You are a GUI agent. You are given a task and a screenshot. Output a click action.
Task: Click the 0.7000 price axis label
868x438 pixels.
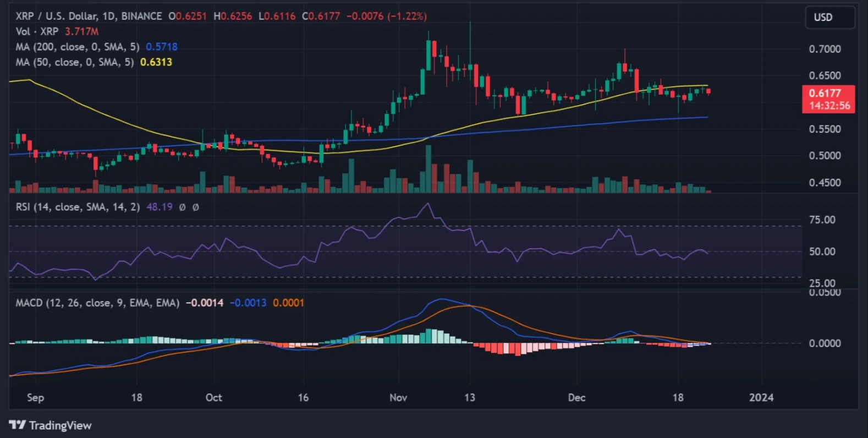pyautogui.click(x=825, y=49)
